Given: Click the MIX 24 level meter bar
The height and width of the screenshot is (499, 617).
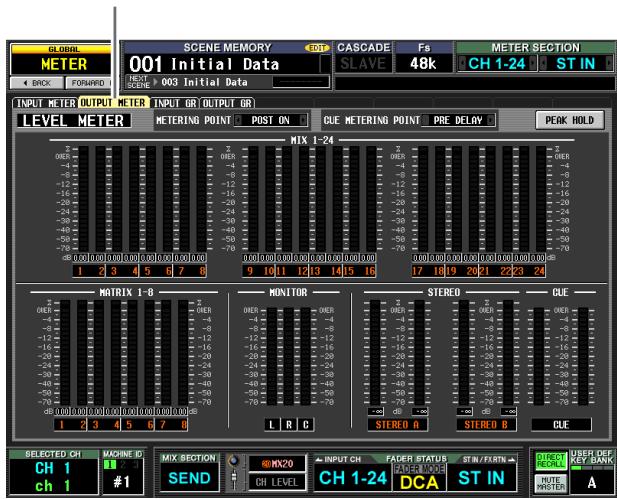Looking at the screenshot, I should pyautogui.click(x=541, y=199).
